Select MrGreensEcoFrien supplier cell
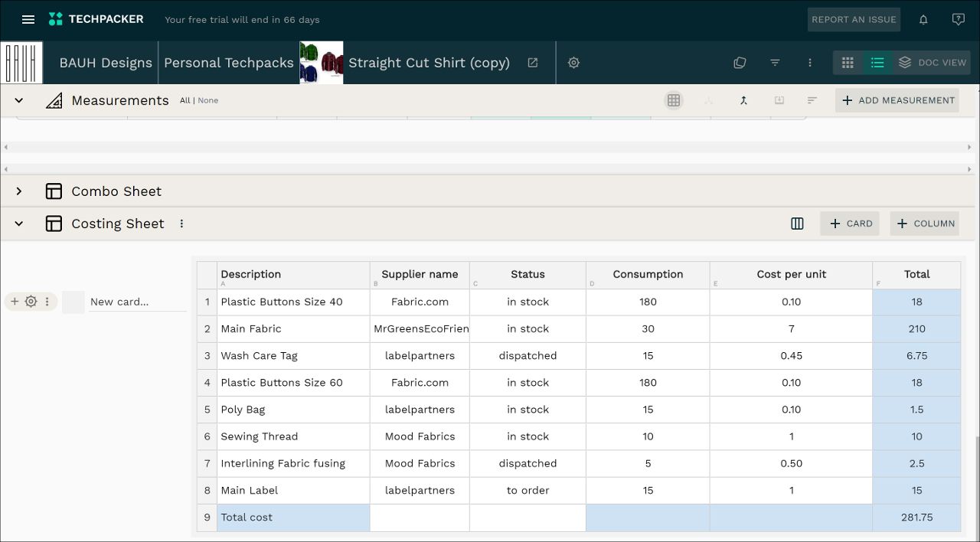The height and width of the screenshot is (542, 980). [420, 328]
